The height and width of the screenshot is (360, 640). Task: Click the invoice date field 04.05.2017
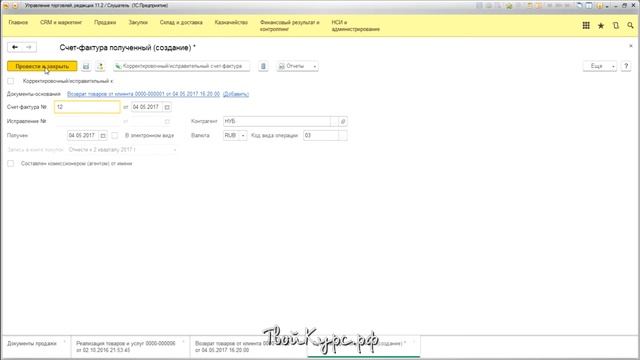point(147,107)
